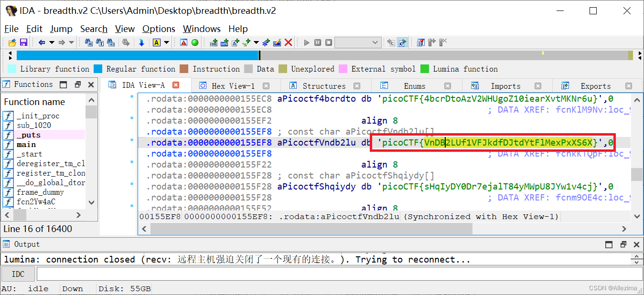This screenshot has width=644, height=295.
Task: Open dropdown beside the yellow A icon
Action: (x=166, y=42)
